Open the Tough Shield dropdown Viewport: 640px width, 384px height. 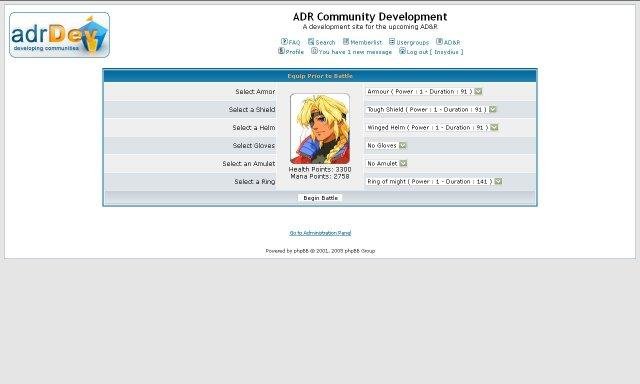(431, 109)
